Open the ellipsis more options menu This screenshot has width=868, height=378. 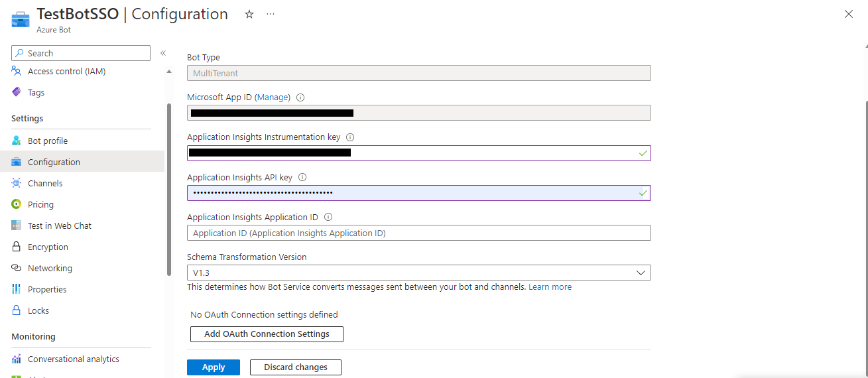pyautogui.click(x=271, y=14)
